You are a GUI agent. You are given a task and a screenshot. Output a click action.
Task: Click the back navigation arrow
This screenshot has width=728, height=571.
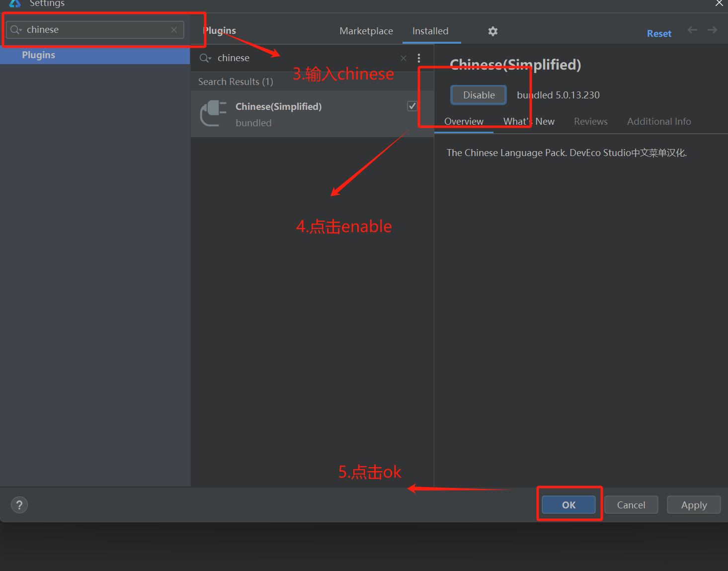[692, 30]
